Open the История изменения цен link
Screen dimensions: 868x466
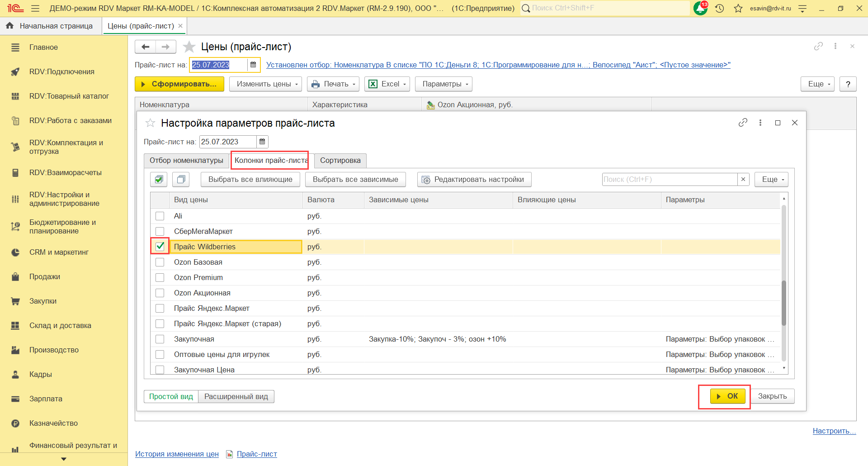click(x=177, y=454)
